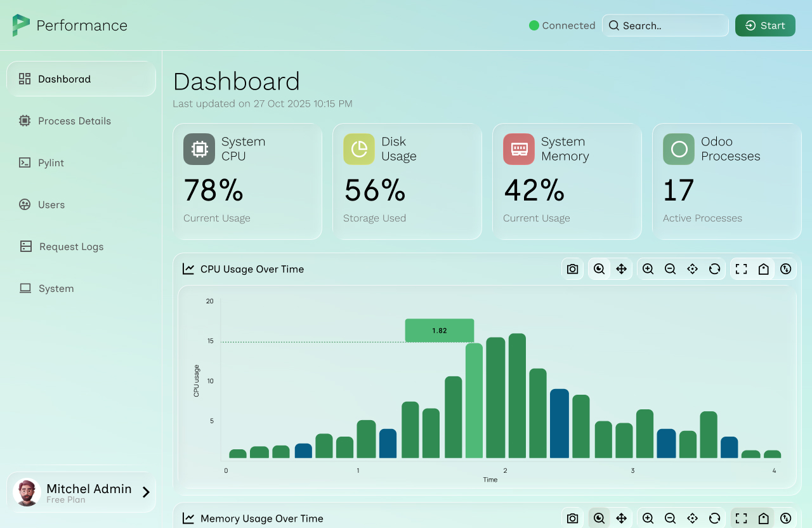812x528 pixels.
Task: Click zoom-in magnifier on CPU Usage chart
Action: [x=648, y=269]
